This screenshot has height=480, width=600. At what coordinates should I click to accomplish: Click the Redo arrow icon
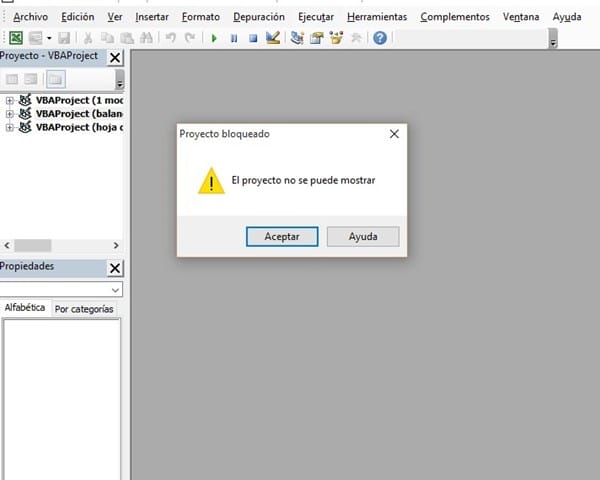tap(190, 38)
